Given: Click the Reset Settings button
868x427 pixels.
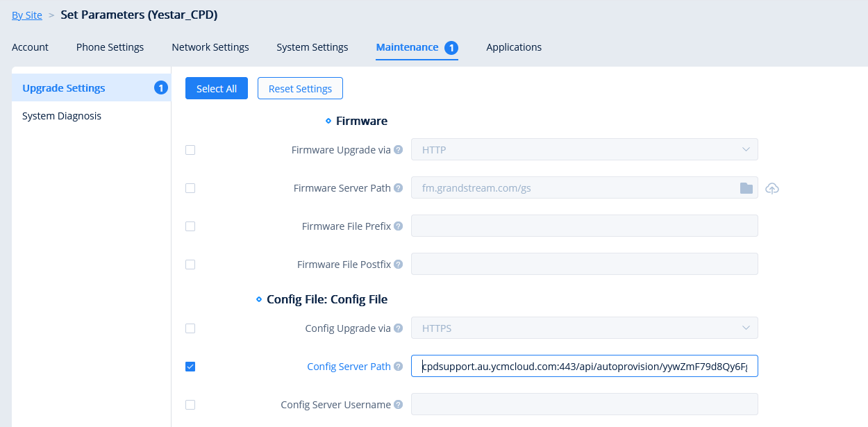Looking at the screenshot, I should pyautogui.click(x=300, y=88).
